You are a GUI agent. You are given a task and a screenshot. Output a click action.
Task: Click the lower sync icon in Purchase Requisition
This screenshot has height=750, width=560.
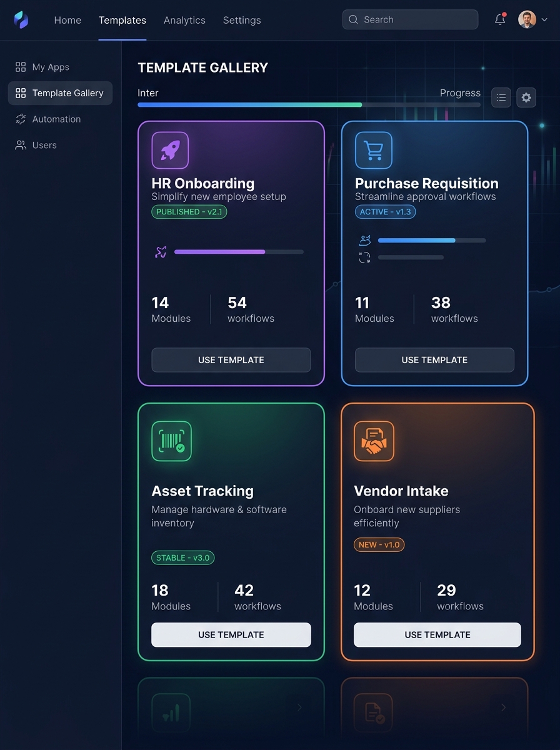point(364,257)
